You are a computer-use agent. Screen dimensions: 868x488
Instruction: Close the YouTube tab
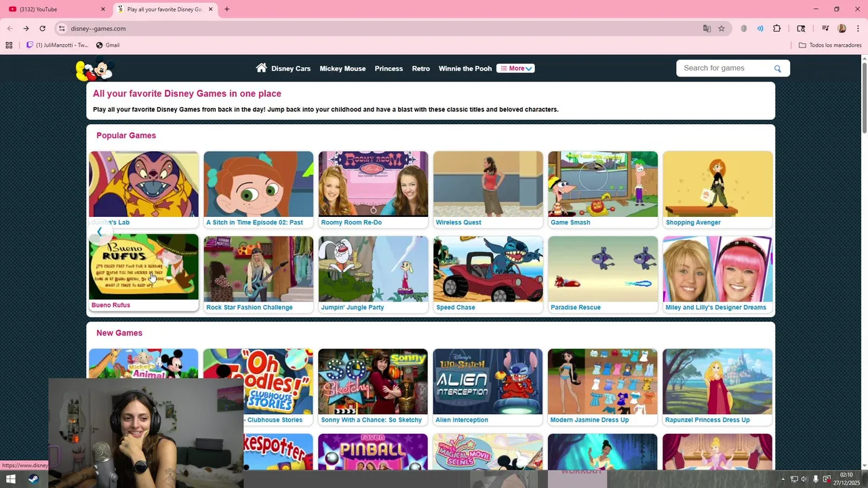point(103,9)
